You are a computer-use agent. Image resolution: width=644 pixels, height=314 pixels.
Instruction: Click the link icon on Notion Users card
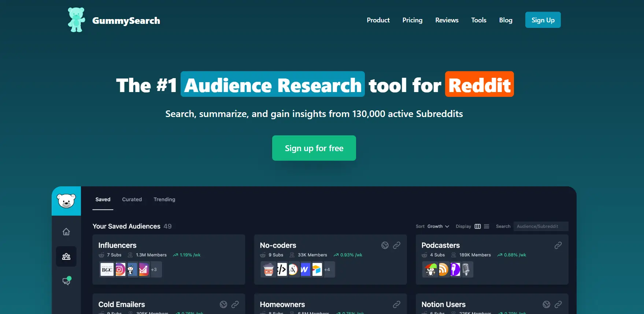pos(558,304)
